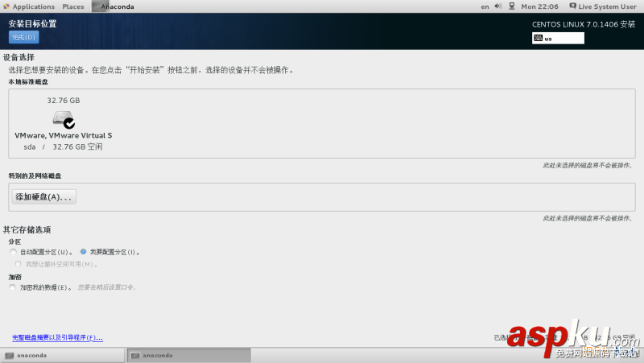
Task: Click the network connection icon
Action: 512,6
